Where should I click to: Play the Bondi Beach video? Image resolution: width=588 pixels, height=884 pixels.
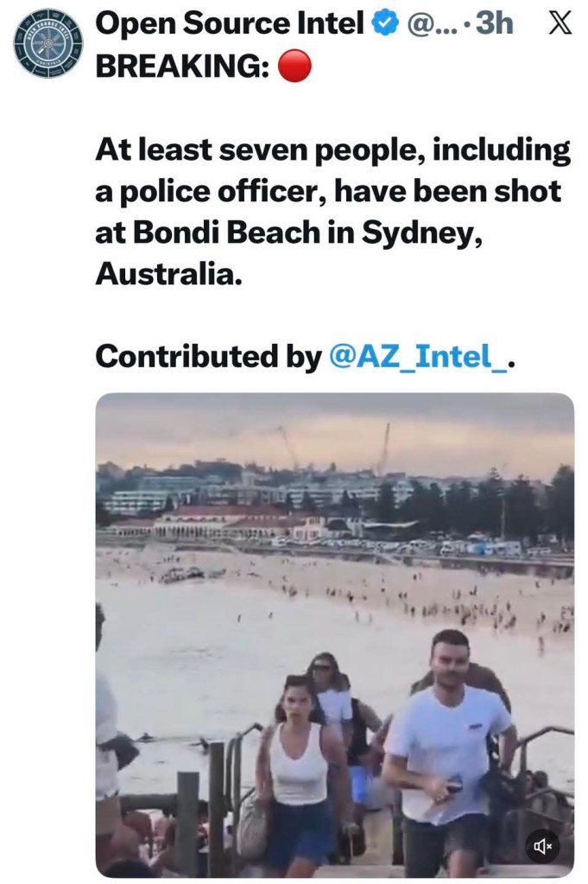coord(334,635)
